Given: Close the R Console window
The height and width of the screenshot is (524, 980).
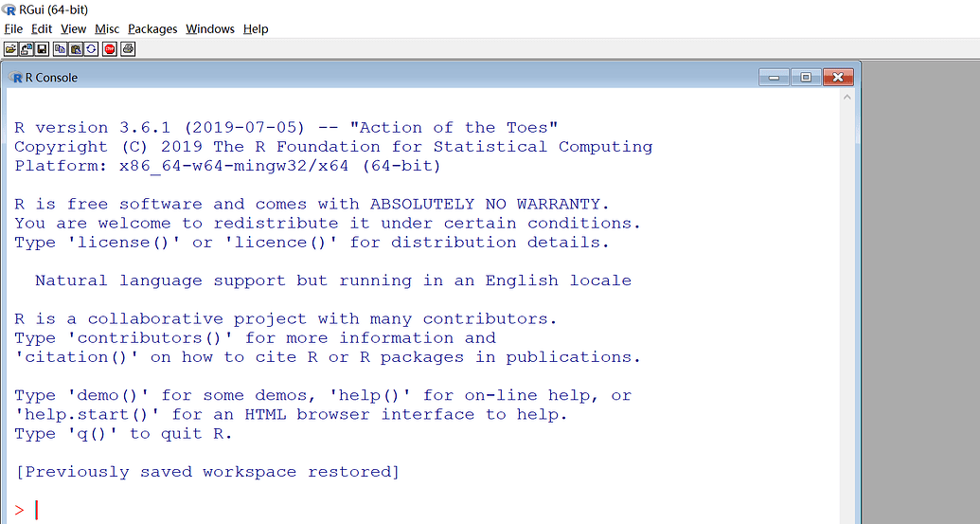Looking at the screenshot, I should [838, 77].
